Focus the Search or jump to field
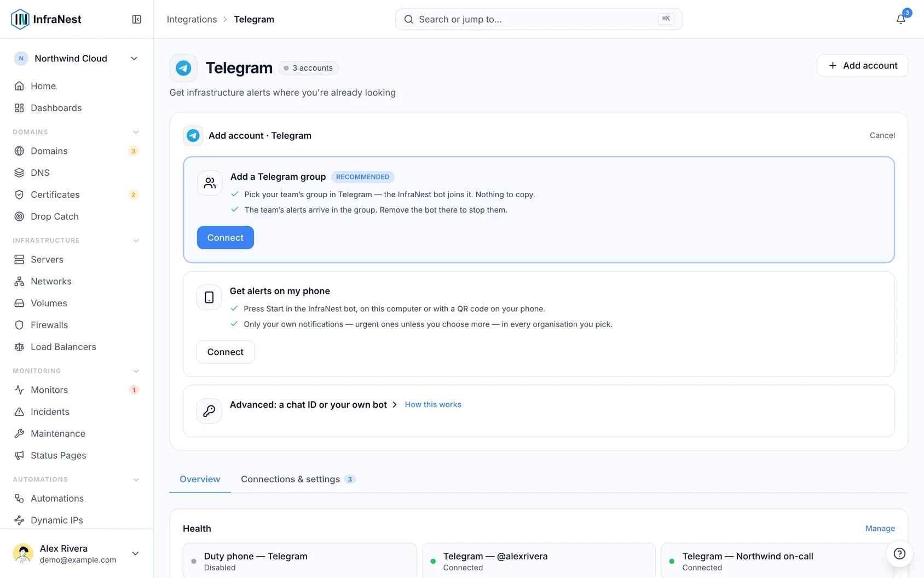The image size is (924, 578). [x=539, y=19]
